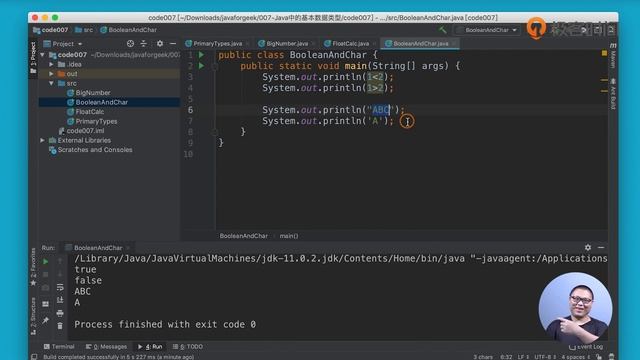Open Run panel settings gear
The height and width of the screenshot is (360, 640).
(588, 247)
